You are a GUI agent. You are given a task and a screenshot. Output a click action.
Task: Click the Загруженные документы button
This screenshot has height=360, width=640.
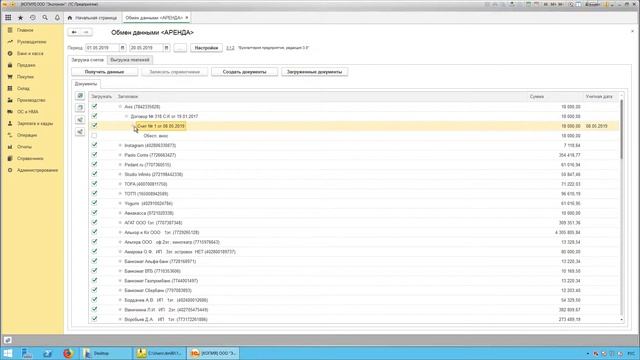click(x=314, y=72)
